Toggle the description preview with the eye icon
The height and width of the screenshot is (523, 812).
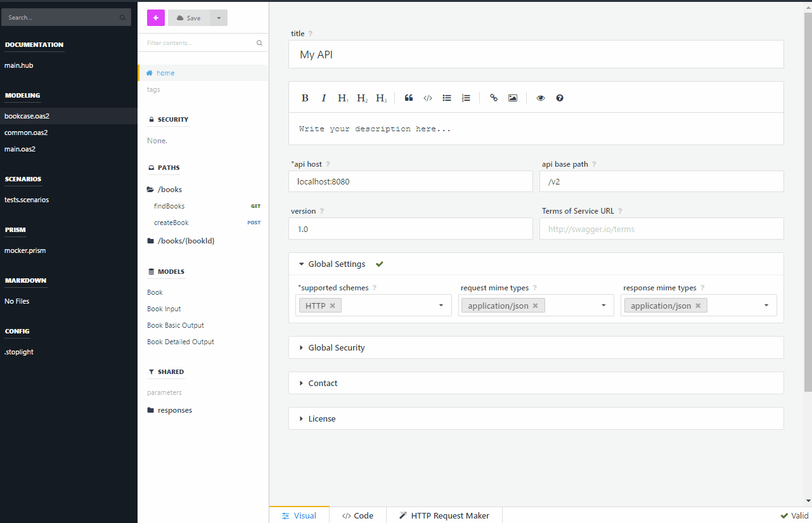tap(541, 98)
